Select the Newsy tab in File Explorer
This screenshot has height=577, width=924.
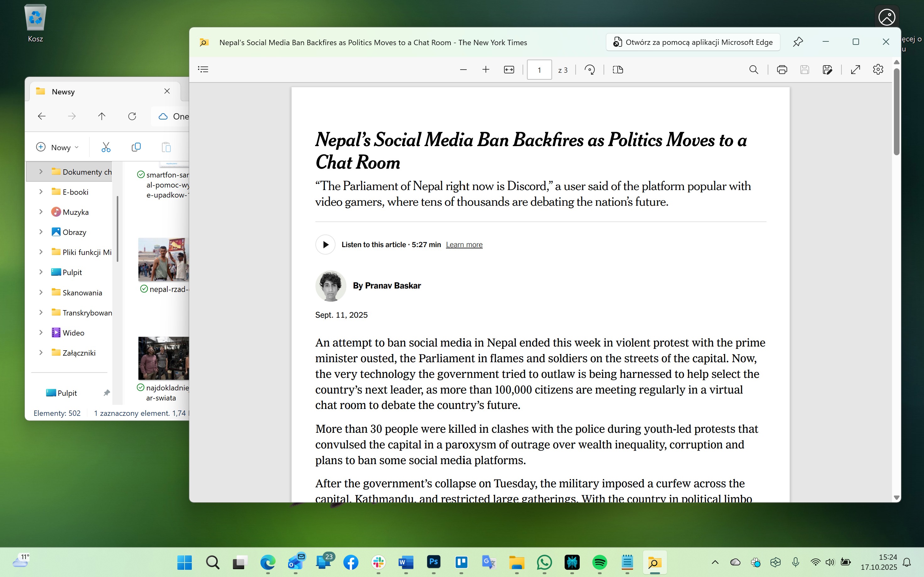pyautogui.click(x=63, y=92)
